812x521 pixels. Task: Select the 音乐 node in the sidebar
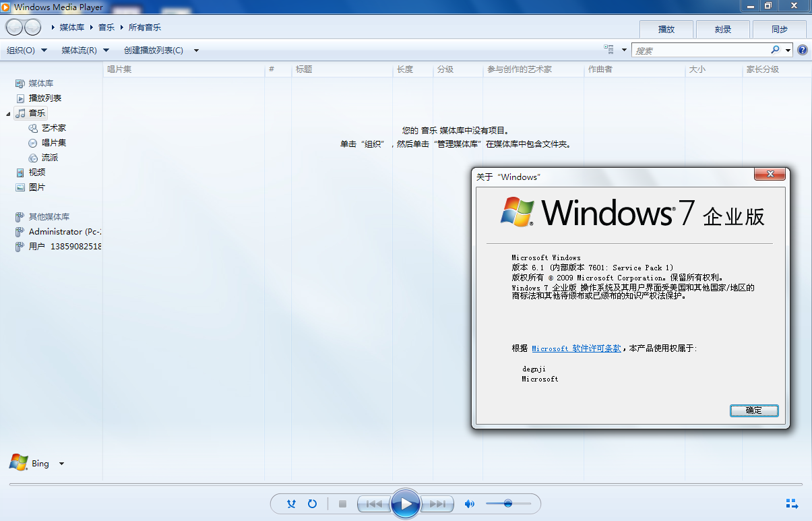click(x=31, y=113)
